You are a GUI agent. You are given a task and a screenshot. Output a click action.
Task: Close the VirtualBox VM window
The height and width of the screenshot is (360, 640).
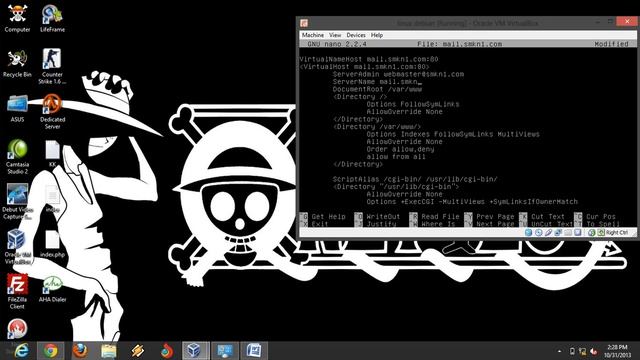coord(627,22)
